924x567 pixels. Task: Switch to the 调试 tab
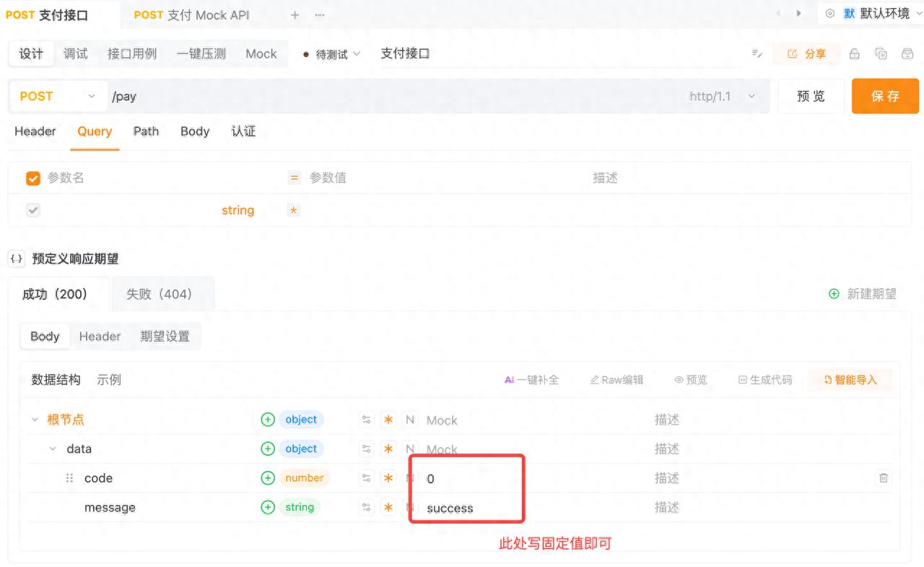click(x=75, y=53)
